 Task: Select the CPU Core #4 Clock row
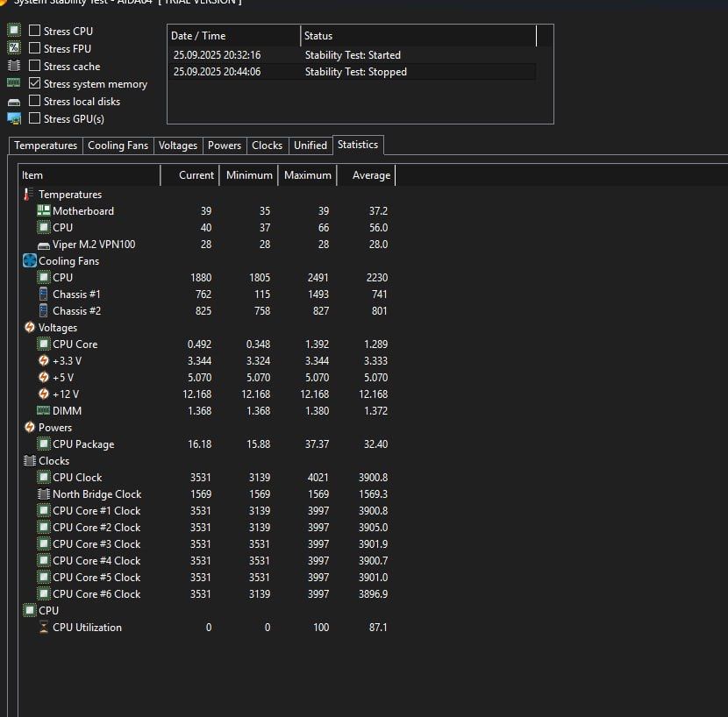tap(207, 561)
